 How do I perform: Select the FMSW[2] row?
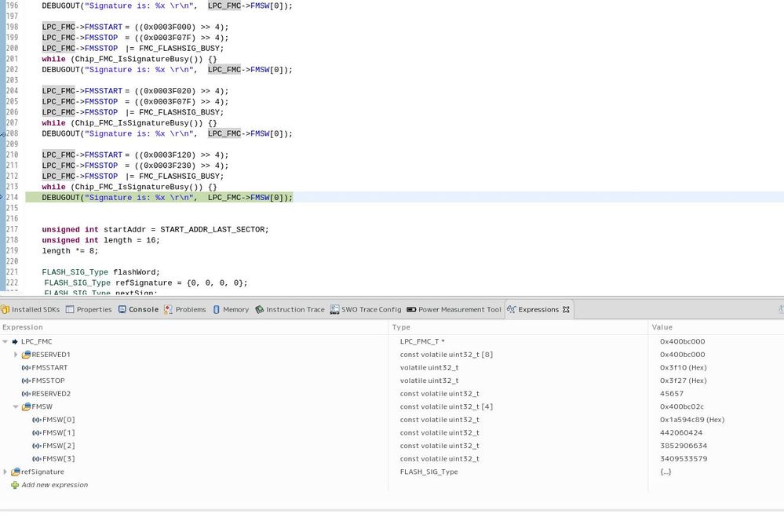pyautogui.click(x=392, y=446)
